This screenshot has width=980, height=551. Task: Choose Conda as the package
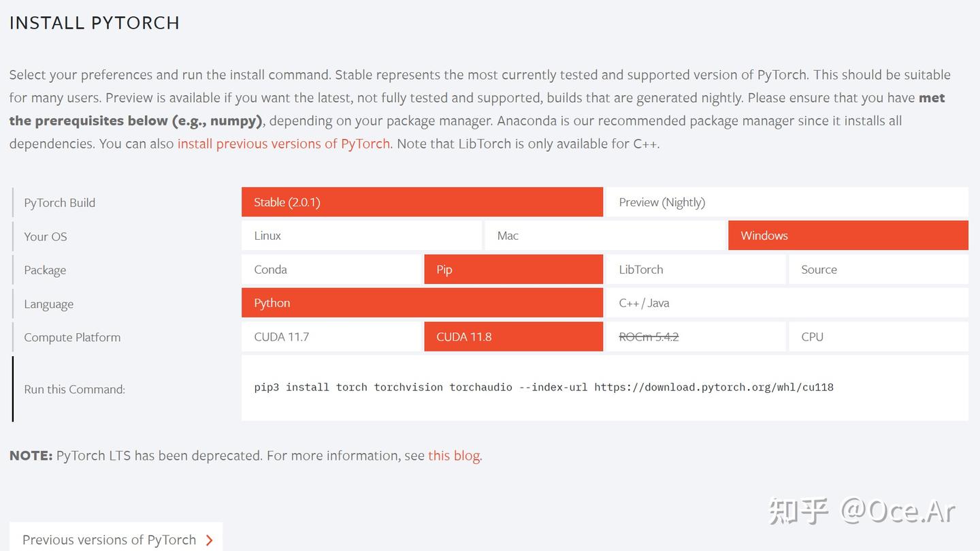tap(331, 270)
